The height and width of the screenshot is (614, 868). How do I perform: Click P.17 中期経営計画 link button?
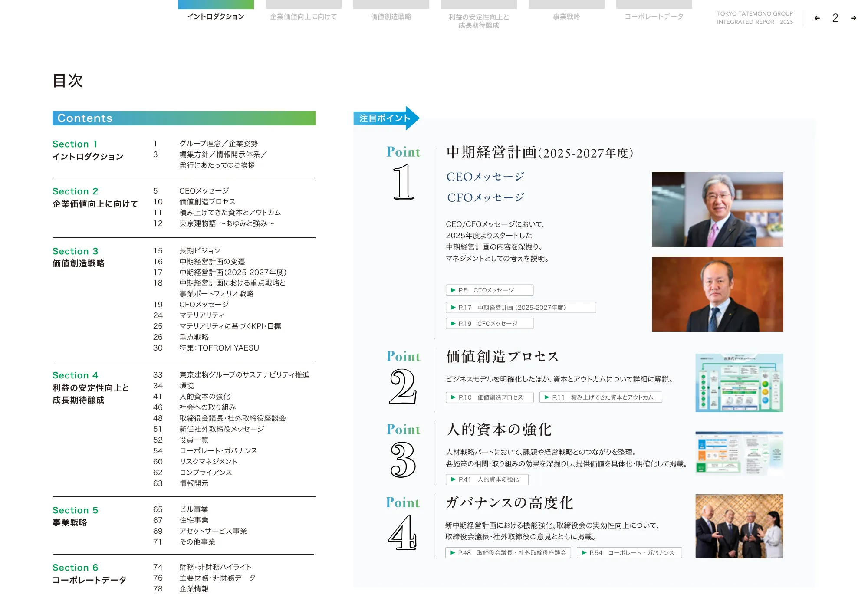(520, 307)
